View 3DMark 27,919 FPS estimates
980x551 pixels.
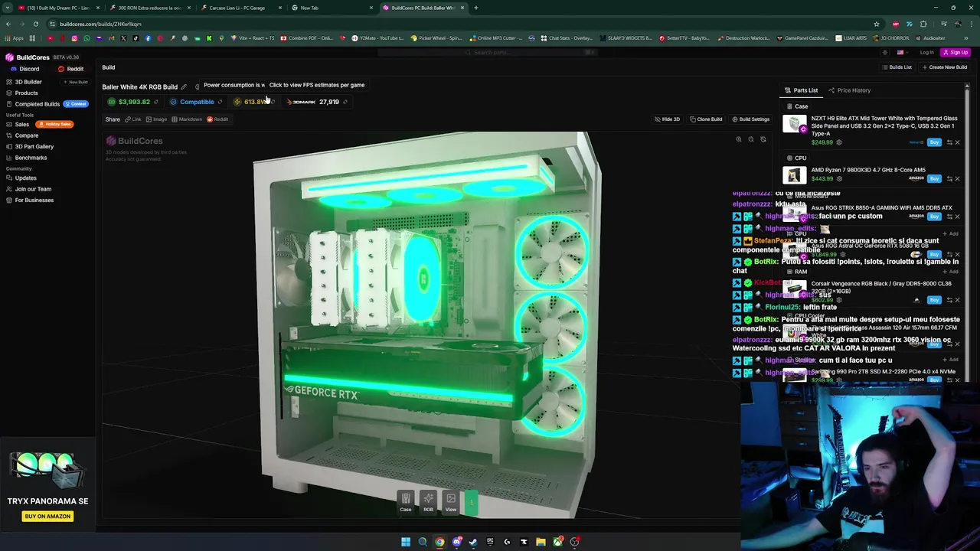317,102
